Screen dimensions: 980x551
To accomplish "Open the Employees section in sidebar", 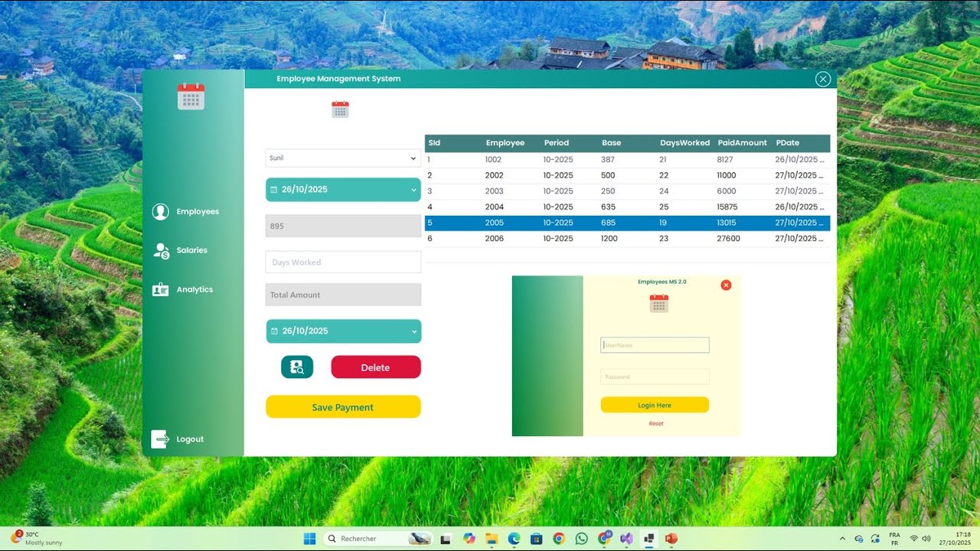I will [198, 212].
